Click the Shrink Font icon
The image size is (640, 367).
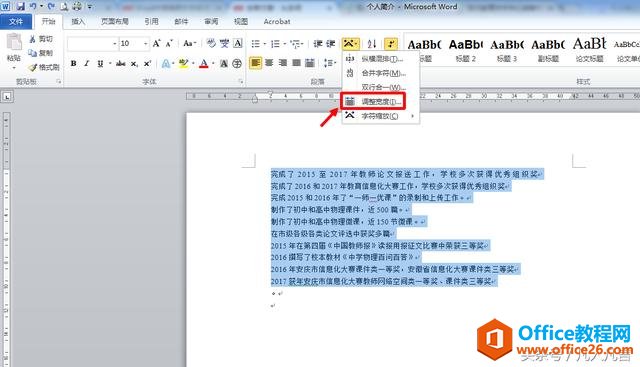(169, 43)
